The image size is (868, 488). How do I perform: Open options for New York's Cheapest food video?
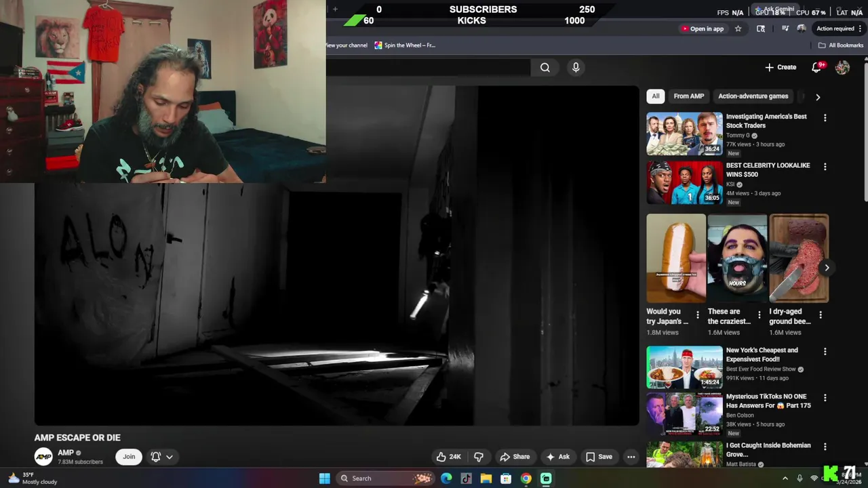click(825, 352)
